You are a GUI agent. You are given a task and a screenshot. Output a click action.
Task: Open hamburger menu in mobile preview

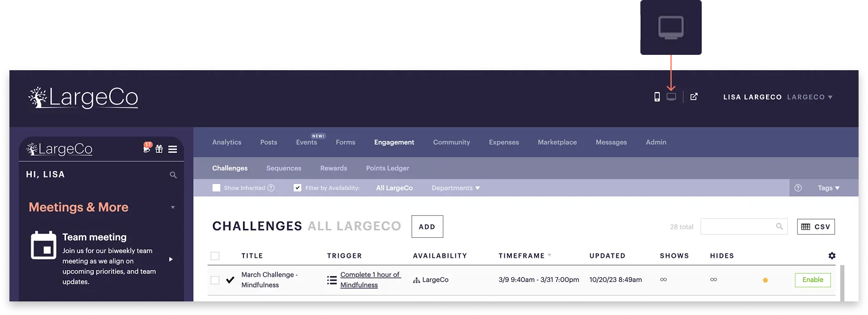173,149
